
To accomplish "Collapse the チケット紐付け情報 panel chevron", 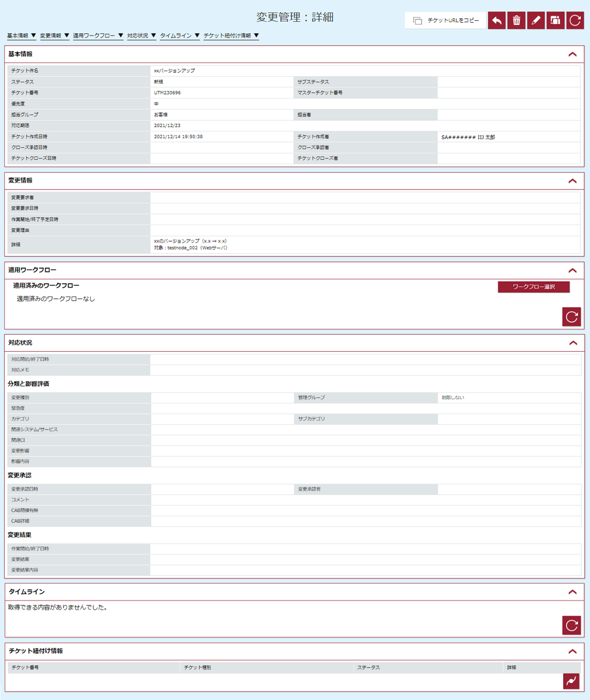I will coord(573,652).
